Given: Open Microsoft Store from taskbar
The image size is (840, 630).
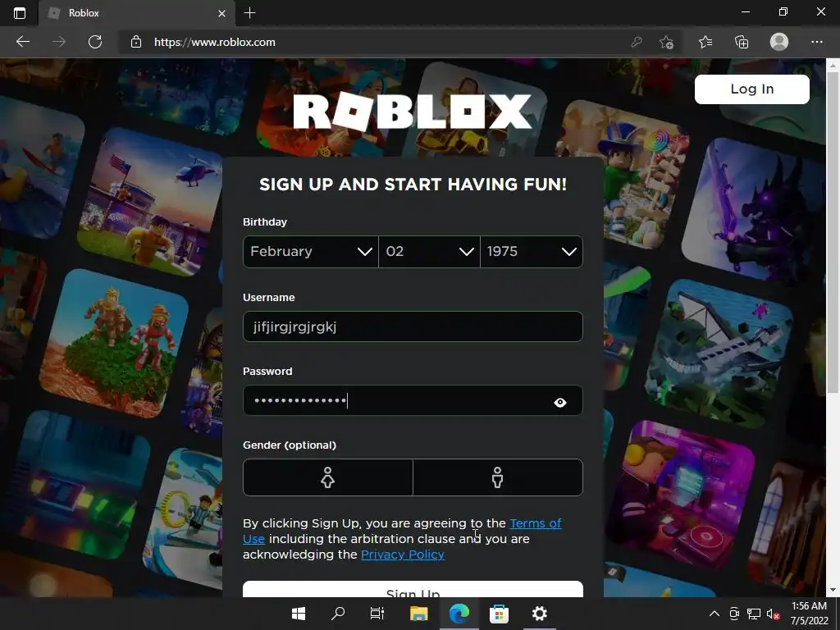Looking at the screenshot, I should pos(499,614).
